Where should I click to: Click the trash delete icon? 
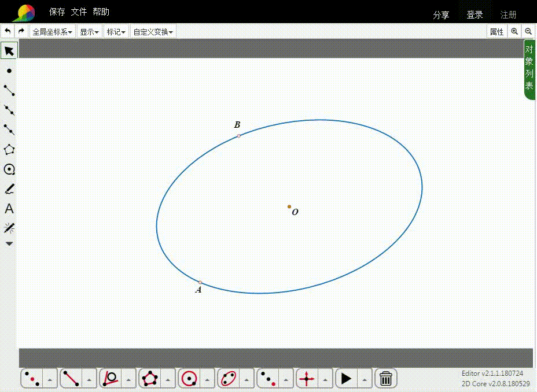[386, 379]
